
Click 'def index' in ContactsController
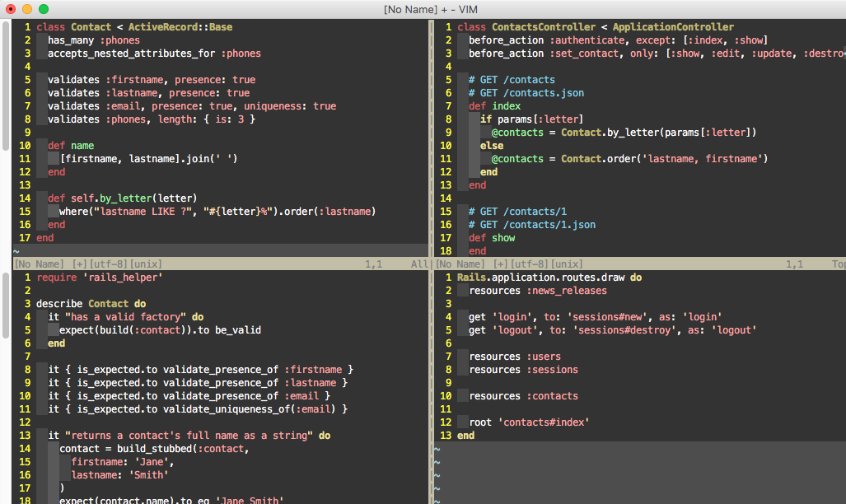(x=494, y=106)
